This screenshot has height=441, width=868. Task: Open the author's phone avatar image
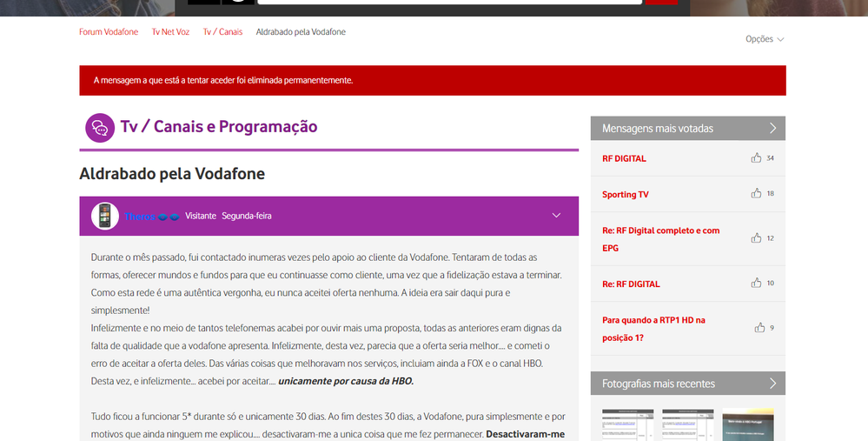[104, 216]
